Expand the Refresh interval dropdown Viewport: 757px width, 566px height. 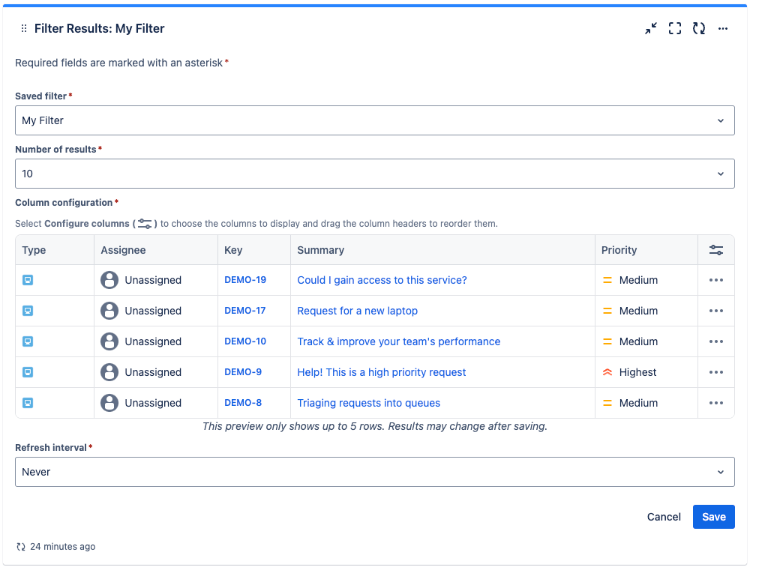(375, 472)
